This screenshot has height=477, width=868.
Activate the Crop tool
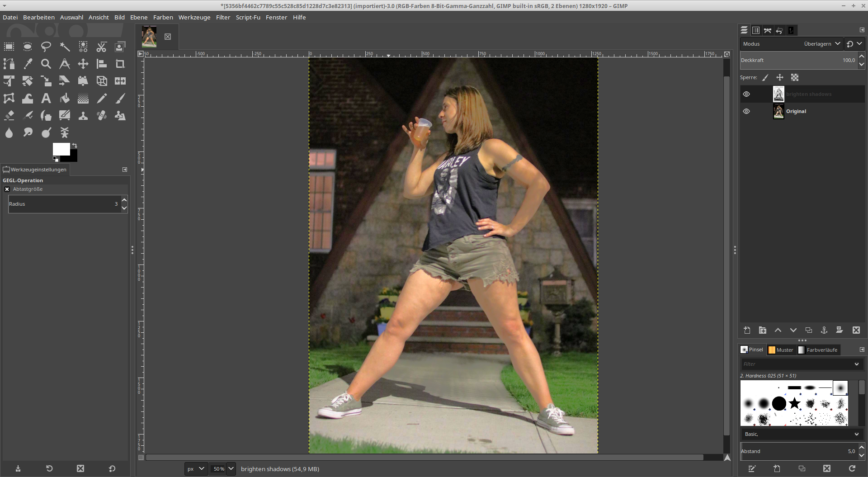click(120, 64)
